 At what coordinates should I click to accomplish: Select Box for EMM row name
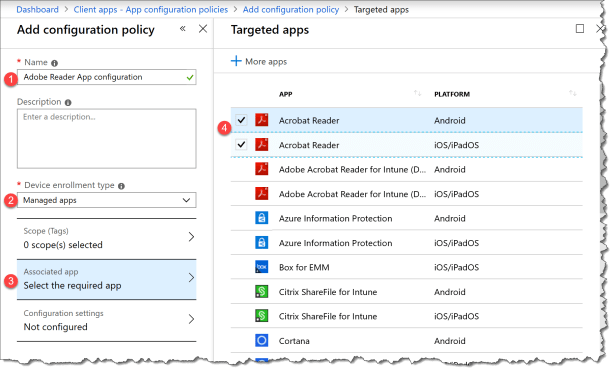[304, 267]
